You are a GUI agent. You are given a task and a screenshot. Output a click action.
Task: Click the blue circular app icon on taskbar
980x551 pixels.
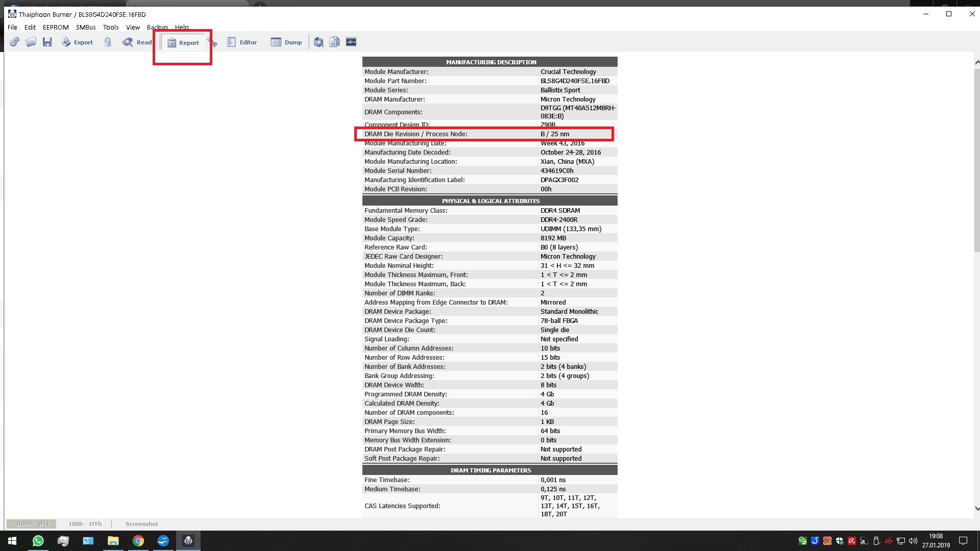pyautogui.click(x=163, y=541)
